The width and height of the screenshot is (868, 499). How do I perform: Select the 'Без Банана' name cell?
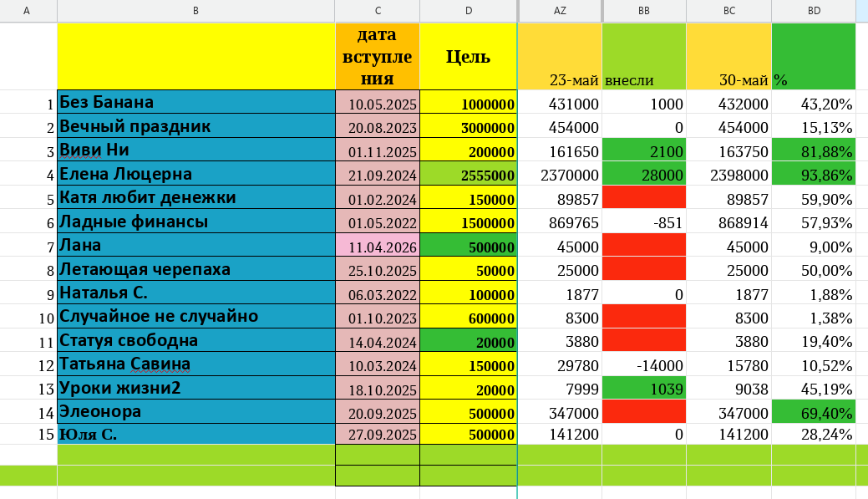click(196, 102)
